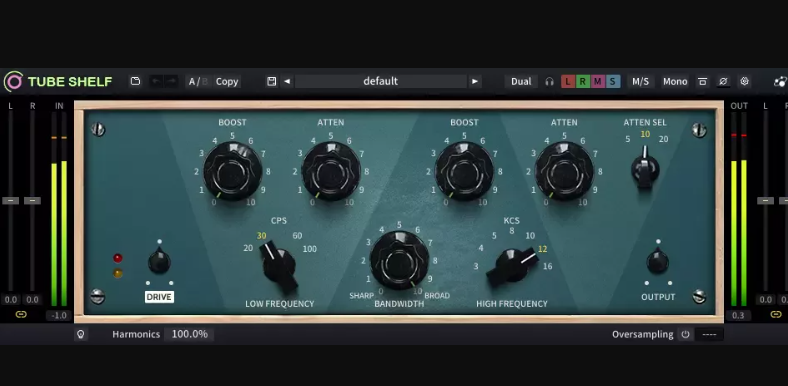
Task: Click the high frequency ATTEN knob
Action: tap(564, 171)
